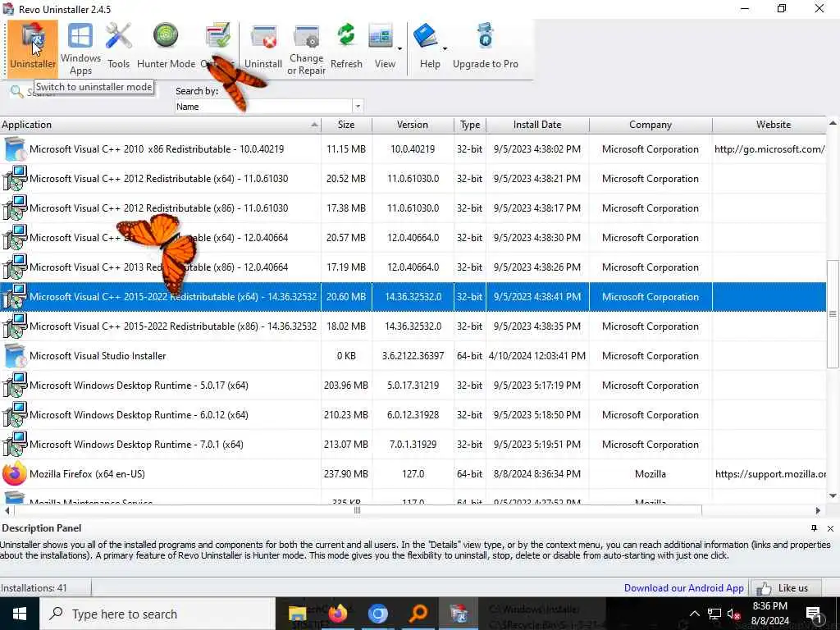Sort by Size column header
840x630 pixels.
click(346, 125)
